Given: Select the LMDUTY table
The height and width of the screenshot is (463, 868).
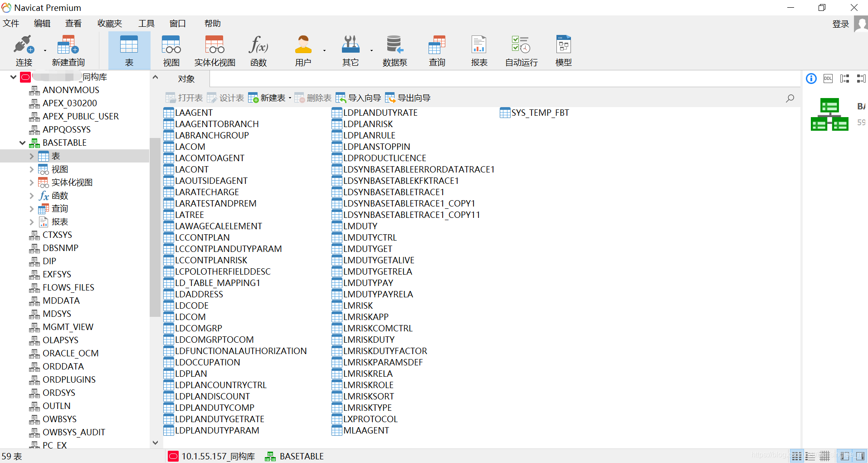Looking at the screenshot, I should coord(360,226).
